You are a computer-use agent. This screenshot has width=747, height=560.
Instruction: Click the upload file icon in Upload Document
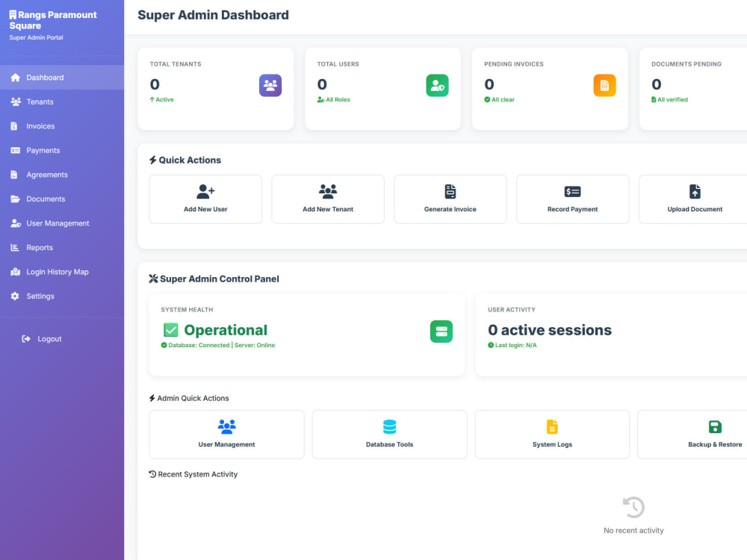(695, 191)
